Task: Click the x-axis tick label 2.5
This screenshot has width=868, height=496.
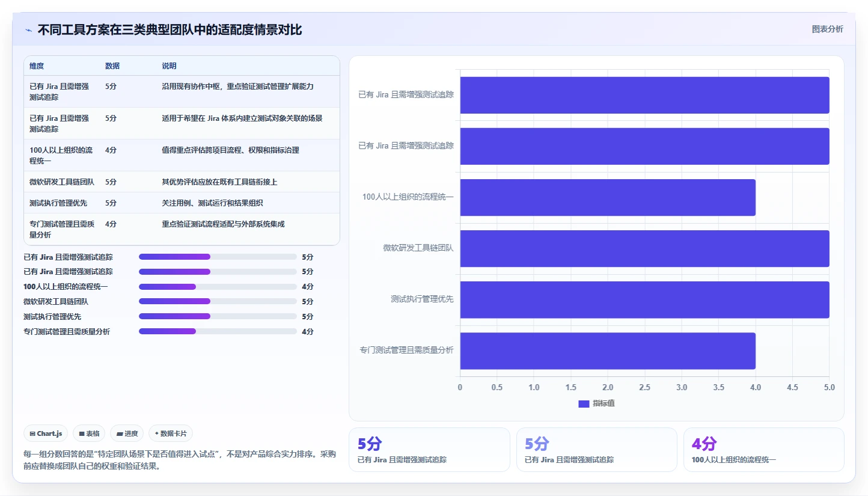Action: 645,387
